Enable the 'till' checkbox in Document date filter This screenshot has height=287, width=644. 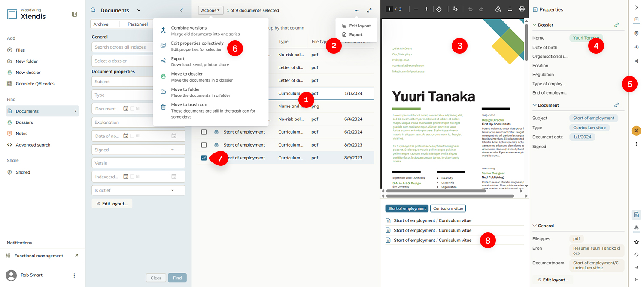click(x=132, y=109)
